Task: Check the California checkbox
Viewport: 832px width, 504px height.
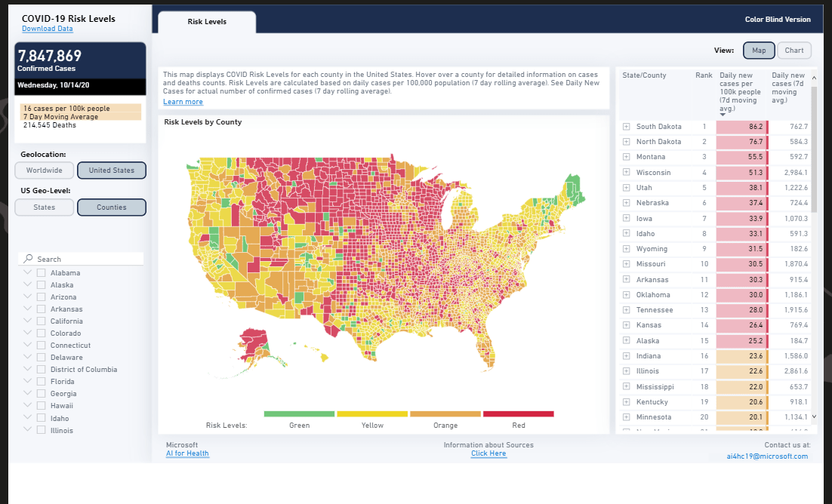Action: click(x=41, y=321)
